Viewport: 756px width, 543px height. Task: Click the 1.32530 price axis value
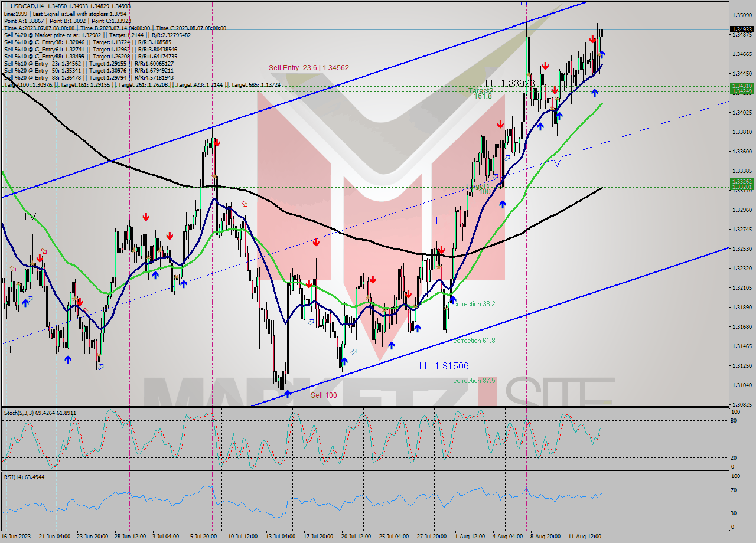[x=741, y=248]
